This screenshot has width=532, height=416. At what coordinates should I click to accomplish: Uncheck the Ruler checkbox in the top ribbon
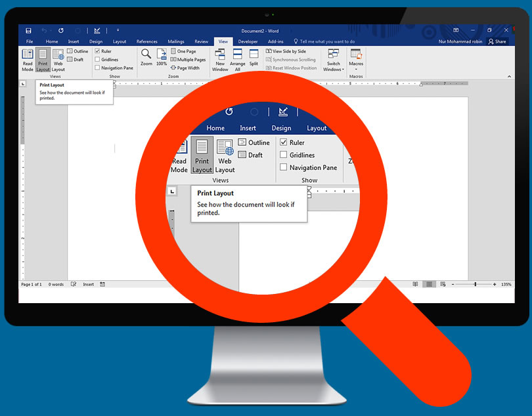[98, 51]
